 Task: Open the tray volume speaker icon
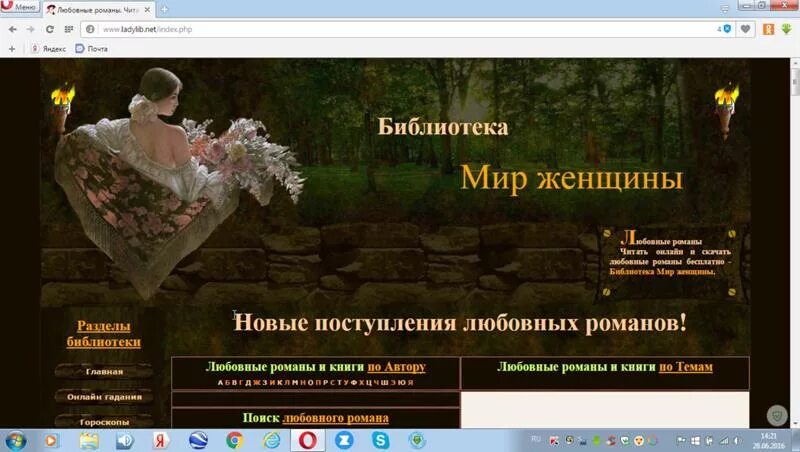point(737,440)
